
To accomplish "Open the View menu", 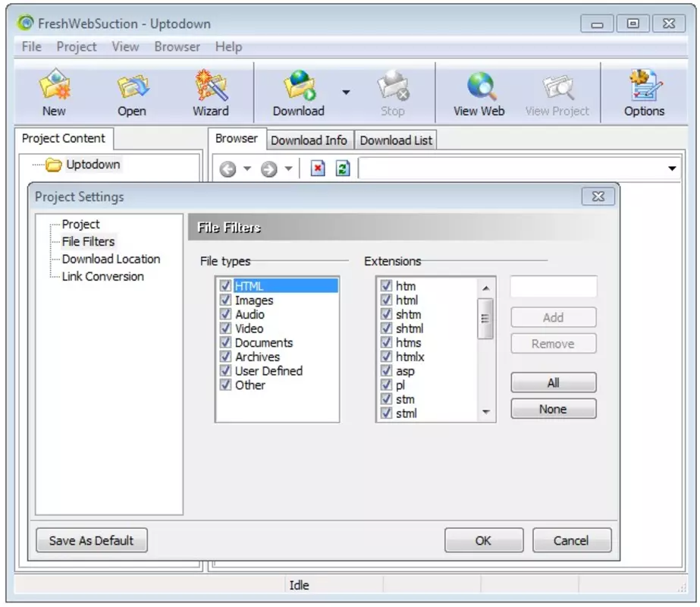I will coord(125,47).
